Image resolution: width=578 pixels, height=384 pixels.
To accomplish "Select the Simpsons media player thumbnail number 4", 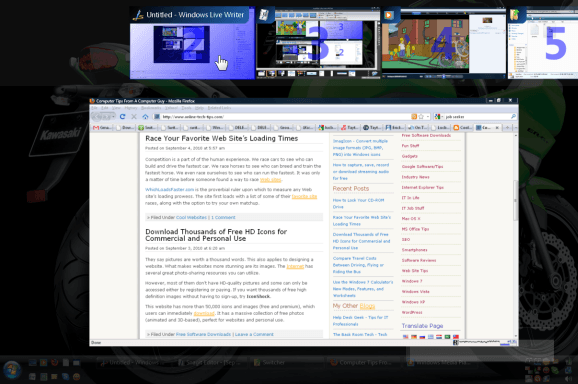I will click(x=444, y=43).
